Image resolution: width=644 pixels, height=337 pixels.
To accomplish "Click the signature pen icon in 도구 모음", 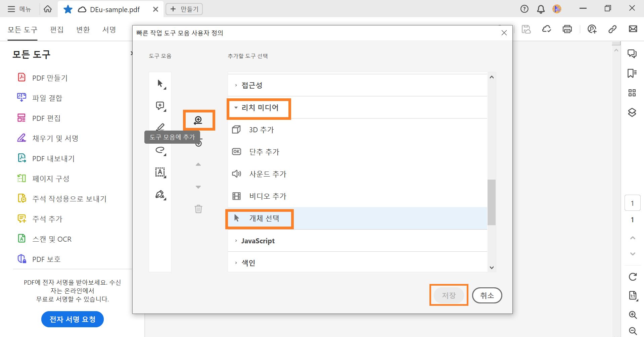I will (160, 195).
